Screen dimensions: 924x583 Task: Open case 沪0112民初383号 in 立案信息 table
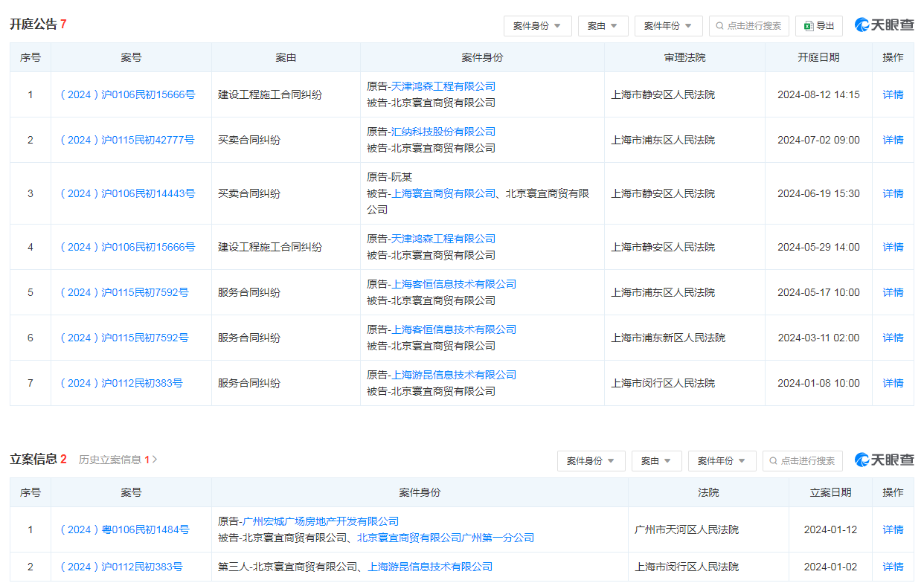121,567
